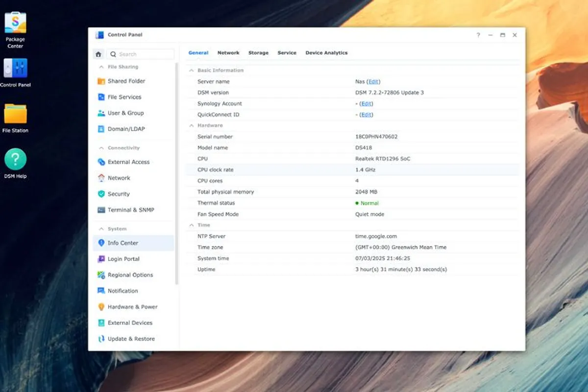Maximize the Control Panel window
This screenshot has width=588, height=392.
pos(502,35)
